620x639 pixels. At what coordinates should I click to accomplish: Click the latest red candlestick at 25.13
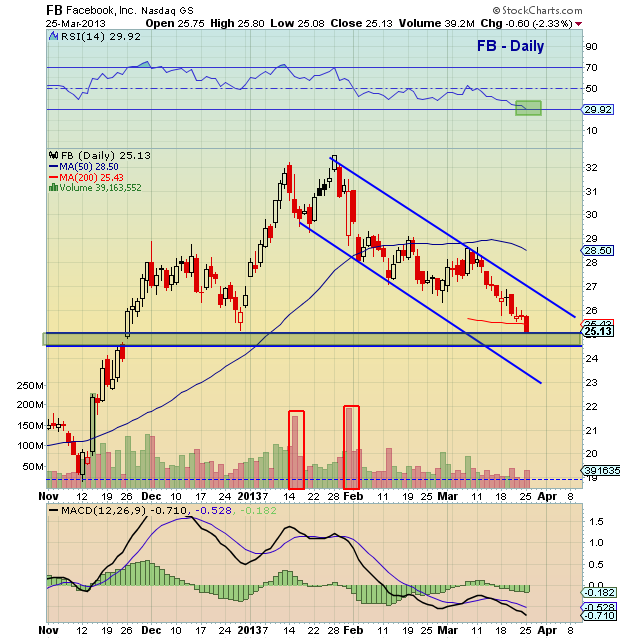(x=527, y=324)
